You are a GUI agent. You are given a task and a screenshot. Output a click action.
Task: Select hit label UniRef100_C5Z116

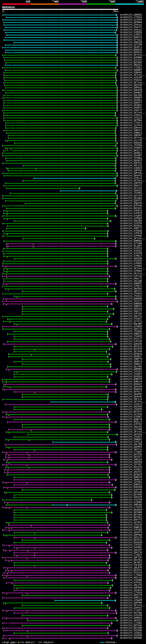click(x=131, y=118)
